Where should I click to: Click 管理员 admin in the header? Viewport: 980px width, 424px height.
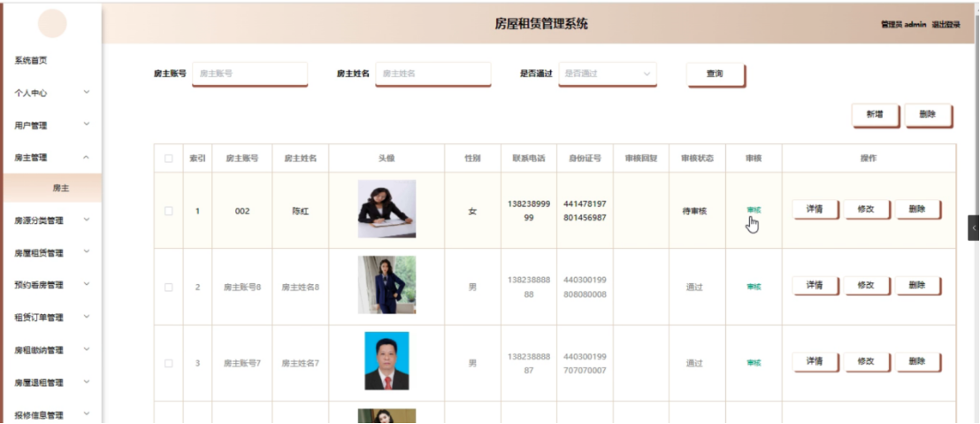[x=903, y=25]
